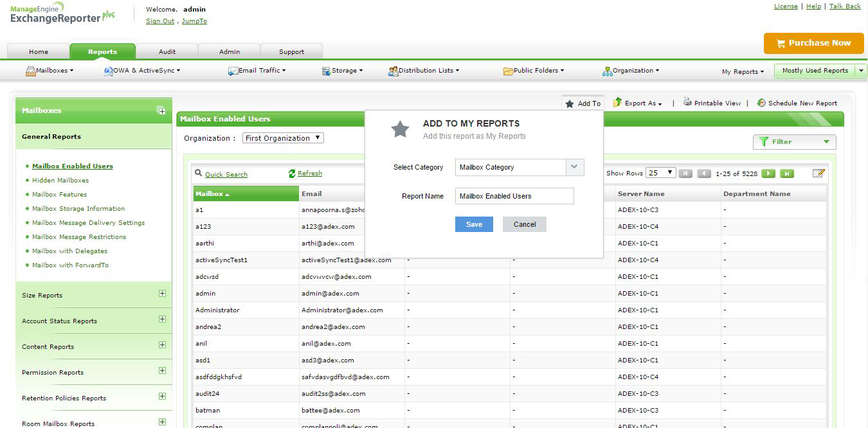Open the Mostly Used Reports dropdown arrow

click(x=862, y=71)
